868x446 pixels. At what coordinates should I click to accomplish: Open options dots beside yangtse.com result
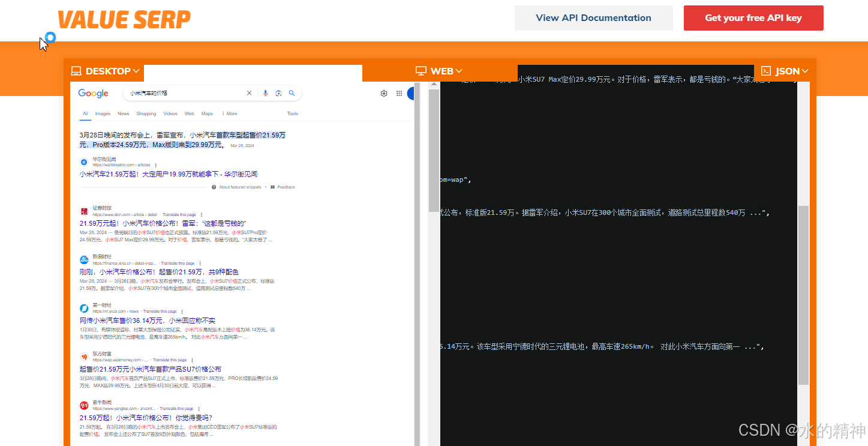(199, 409)
